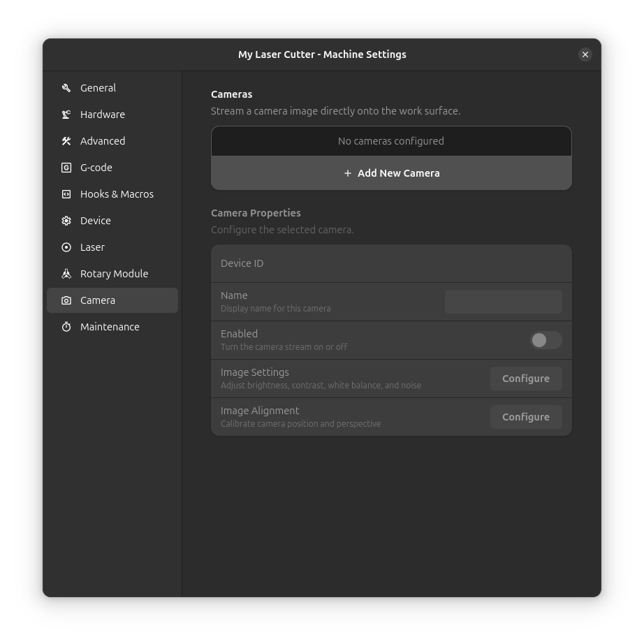Click the Device gear icon

click(66, 221)
